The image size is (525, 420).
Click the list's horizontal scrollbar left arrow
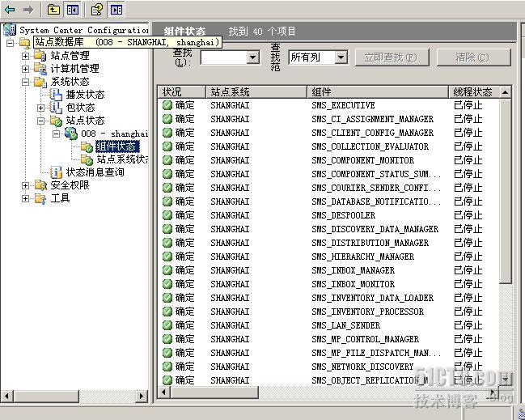tap(163, 392)
